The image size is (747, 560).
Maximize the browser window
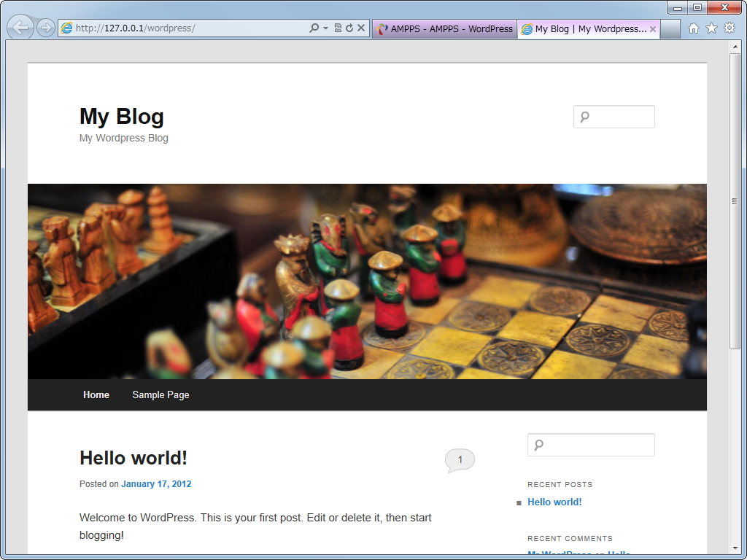[697, 7]
